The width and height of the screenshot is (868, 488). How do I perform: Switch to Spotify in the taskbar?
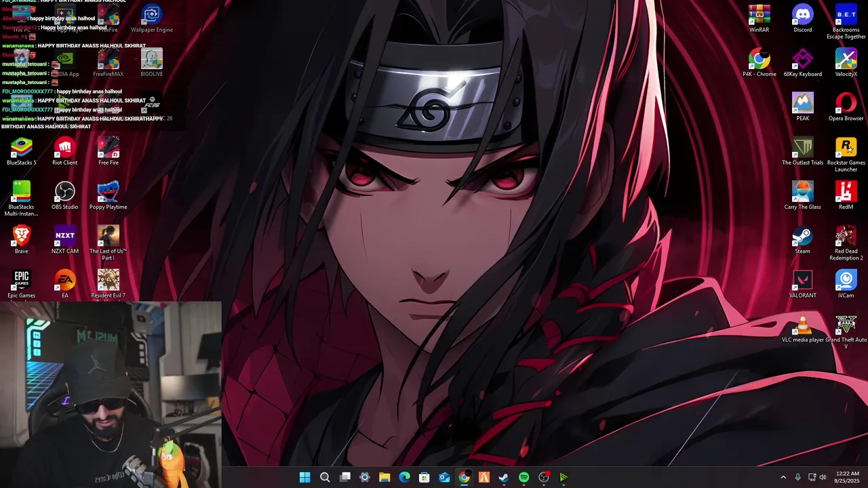coord(524,477)
